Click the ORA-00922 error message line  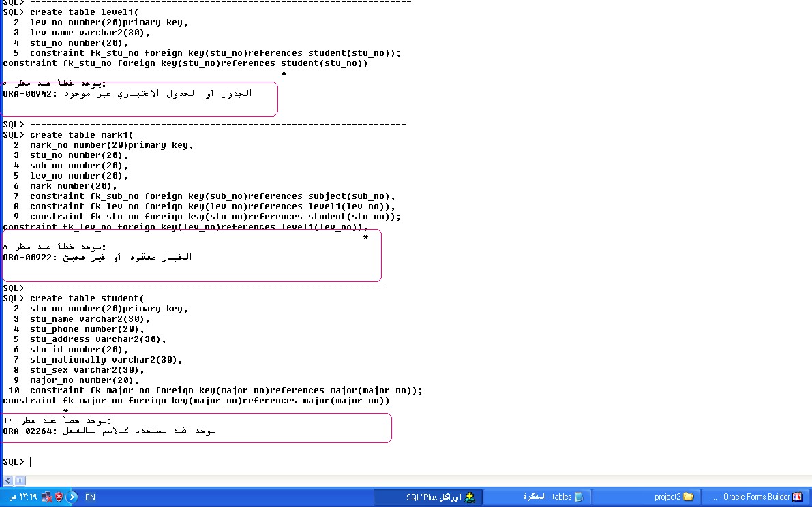[x=97, y=257]
